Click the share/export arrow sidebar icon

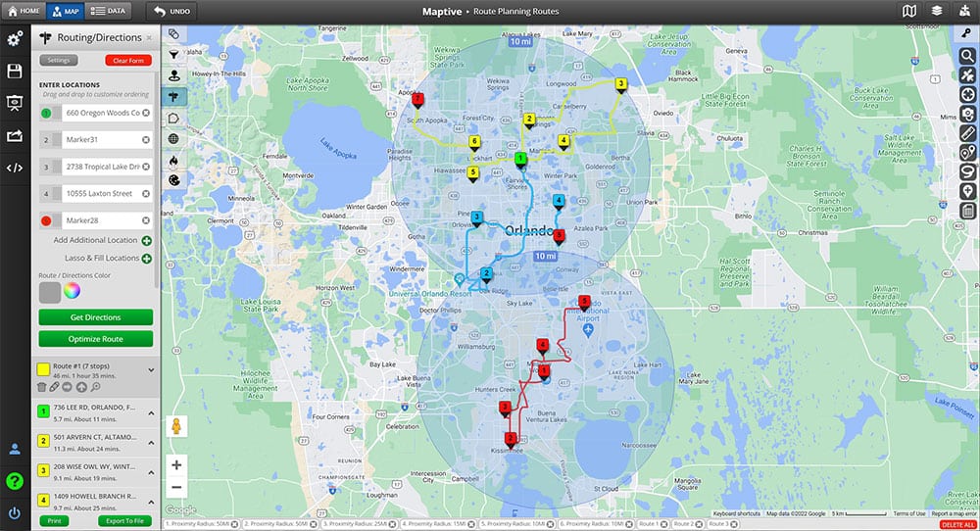pyautogui.click(x=15, y=135)
